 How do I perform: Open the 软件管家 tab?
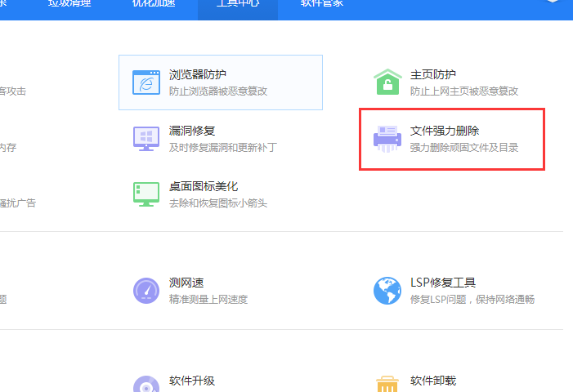coord(322,3)
